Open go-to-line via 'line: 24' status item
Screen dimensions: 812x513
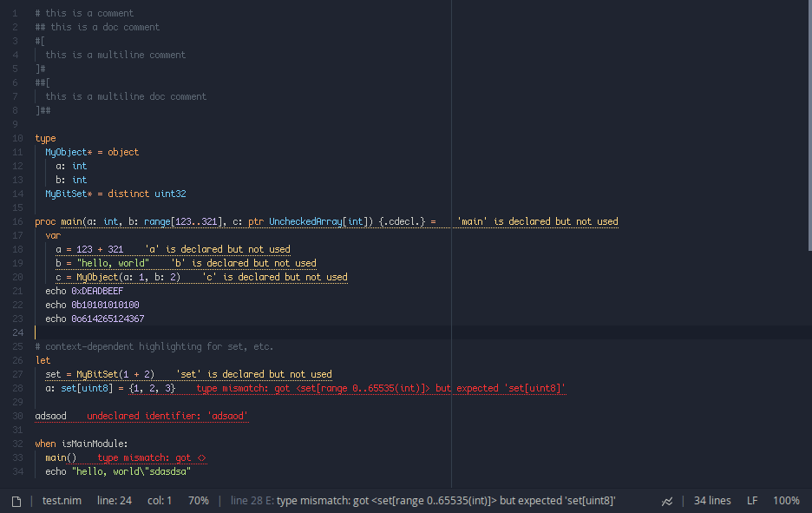[x=115, y=501]
